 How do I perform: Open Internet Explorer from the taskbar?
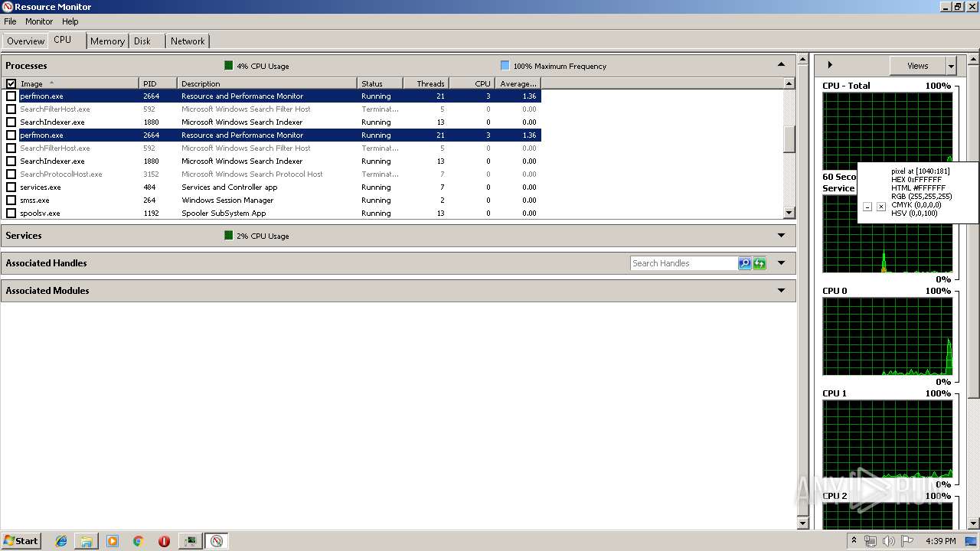61,541
